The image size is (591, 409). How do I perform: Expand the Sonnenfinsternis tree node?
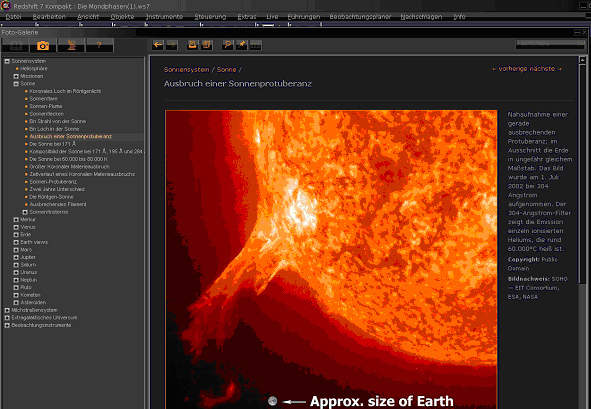coord(25,212)
